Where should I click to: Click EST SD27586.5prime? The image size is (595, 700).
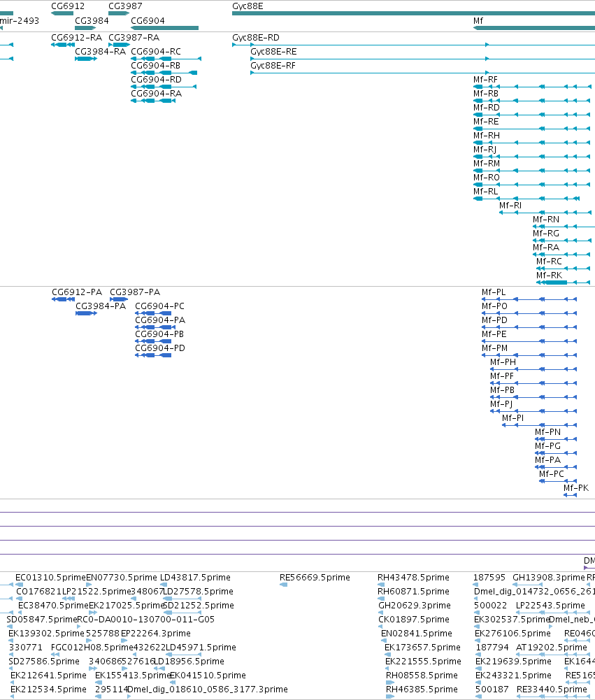[x=44, y=662]
